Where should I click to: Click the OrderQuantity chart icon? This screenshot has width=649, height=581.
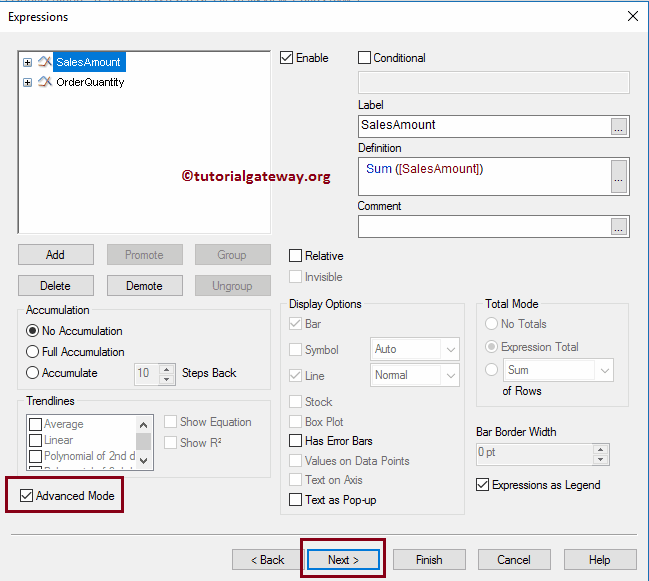point(45,82)
